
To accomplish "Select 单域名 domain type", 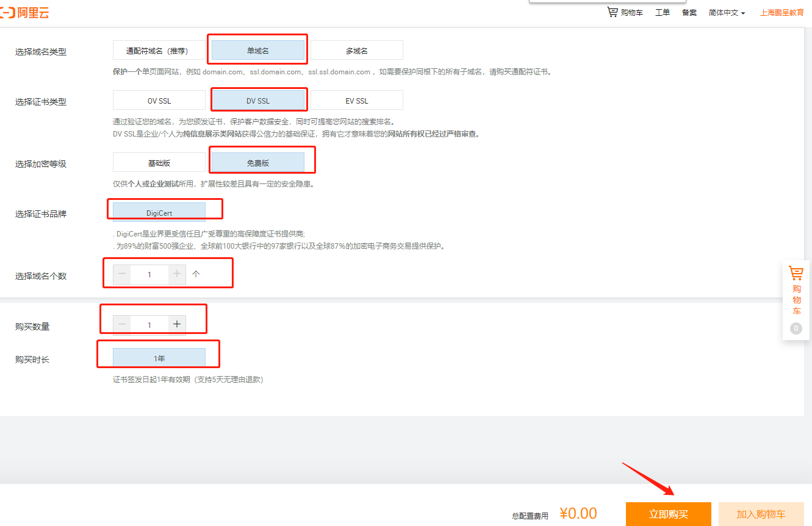I will [x=257, y=51].
